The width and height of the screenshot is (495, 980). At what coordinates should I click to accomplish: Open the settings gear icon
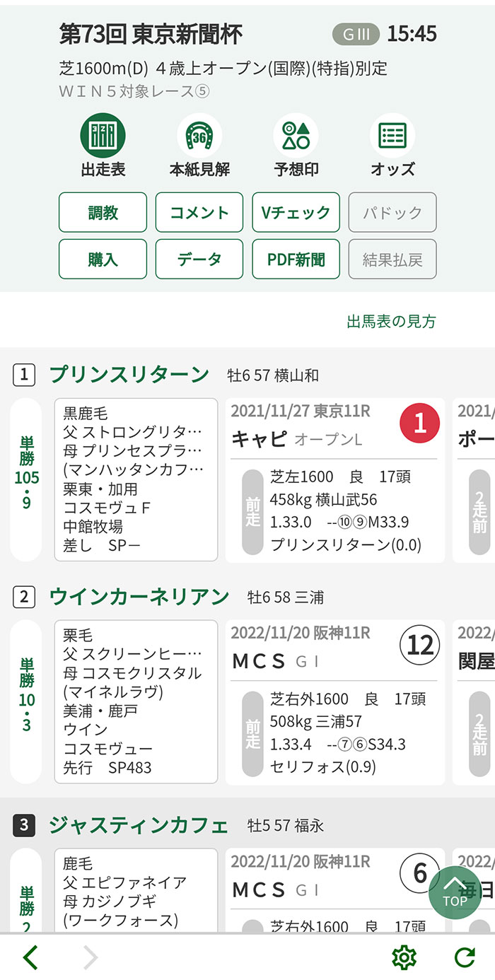tap(404, 957)
